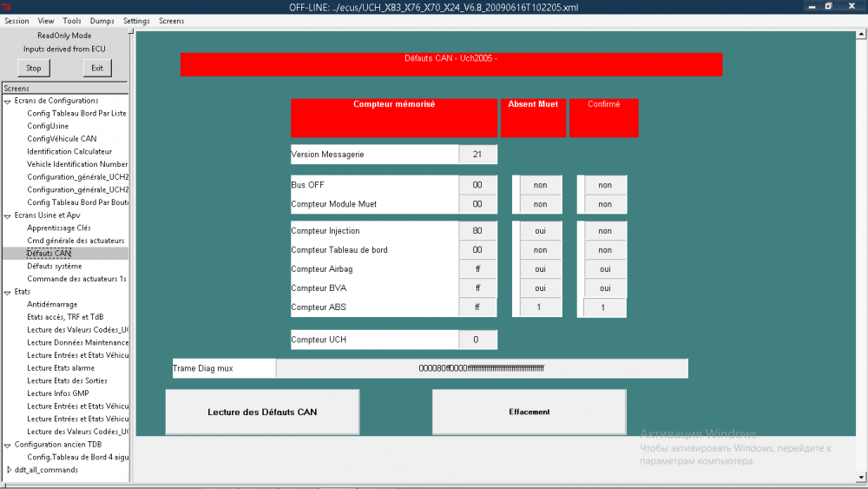Screen dimensions: 868x489
Task: Open Lecture Infos GMP screen
Action: [58, 393]
